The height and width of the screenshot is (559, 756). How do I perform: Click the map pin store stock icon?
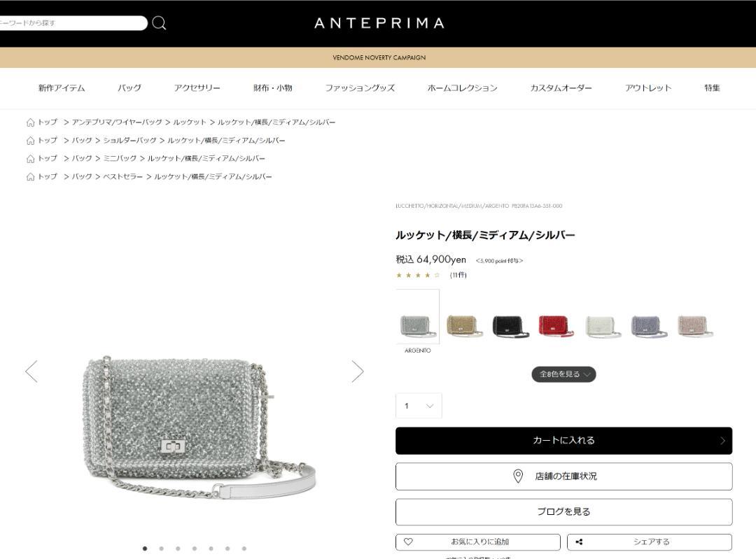point(518,476)
